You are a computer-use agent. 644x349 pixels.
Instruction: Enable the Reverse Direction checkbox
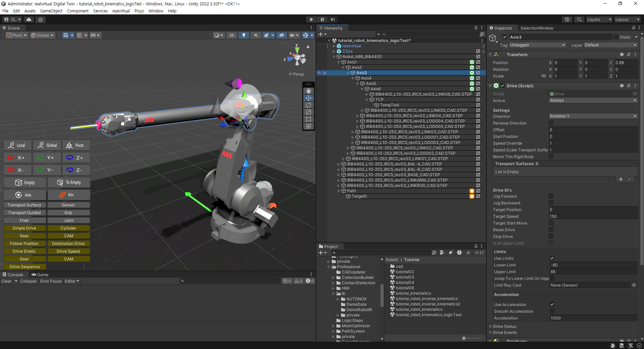[551, 123]
